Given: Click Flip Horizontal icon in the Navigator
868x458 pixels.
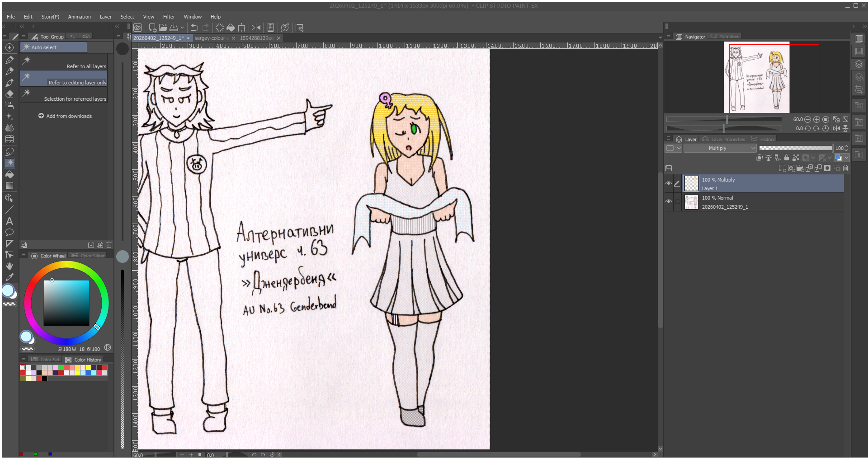Looking at the screenshot, I should pyautogui.click(x=836, y=128).
